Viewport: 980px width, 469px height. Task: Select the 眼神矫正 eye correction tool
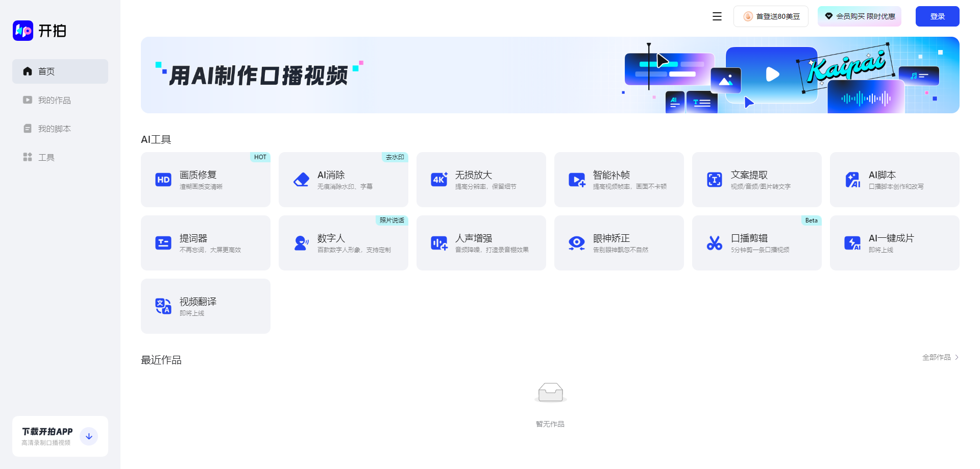pos(619,242)
